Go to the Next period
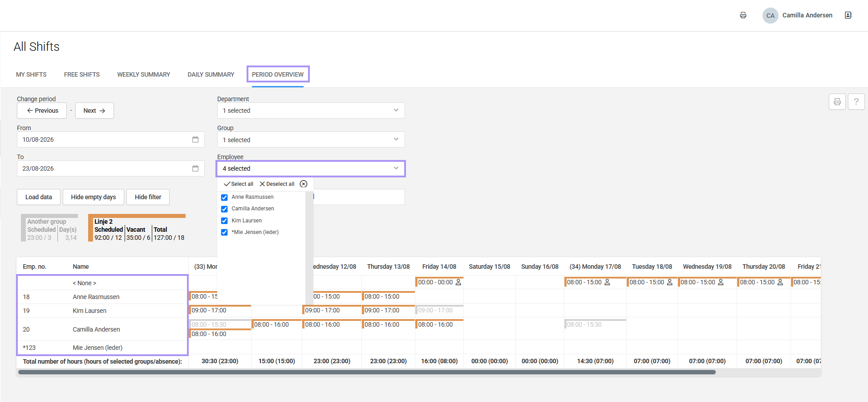Viewport: 868px width, 402px height. tap(94, 111)
